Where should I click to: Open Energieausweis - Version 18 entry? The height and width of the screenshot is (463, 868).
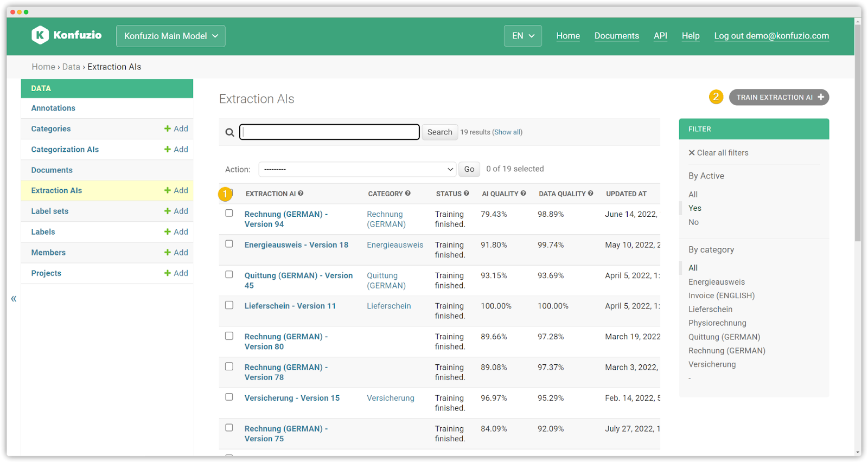pyautogui.click(x=296, y=245)
